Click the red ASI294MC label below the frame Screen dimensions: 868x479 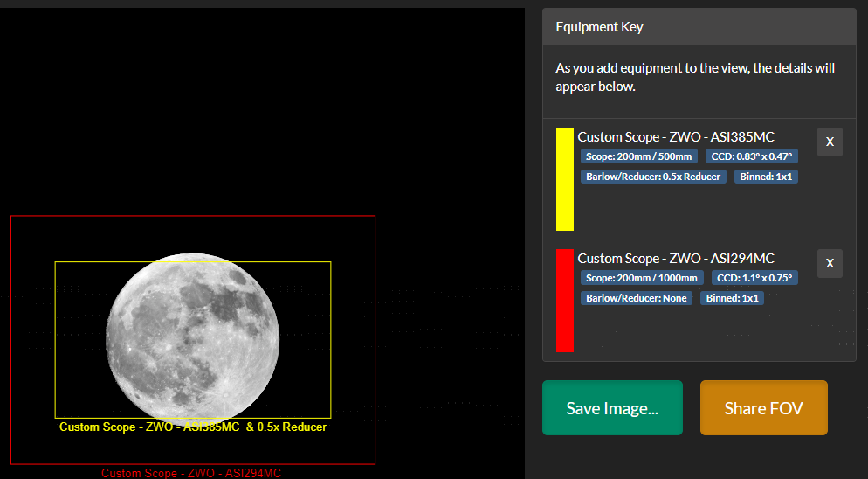(191, 473)
